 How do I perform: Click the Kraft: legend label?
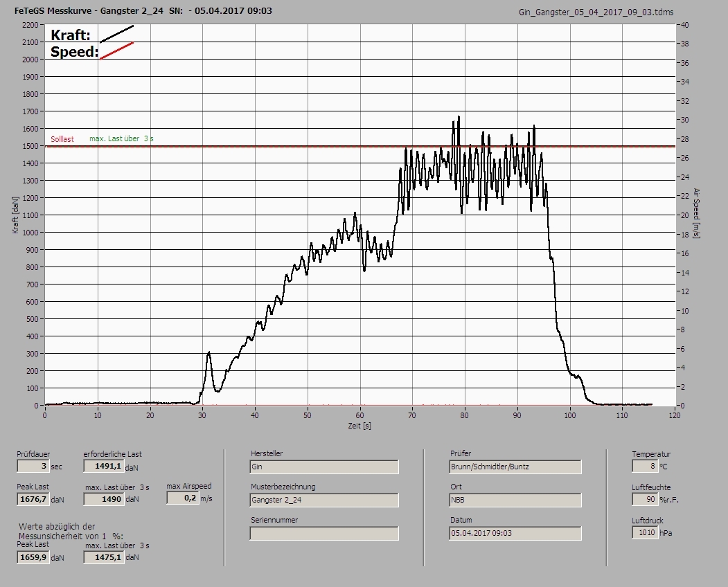pyautogui.click(x=70, y=35)
